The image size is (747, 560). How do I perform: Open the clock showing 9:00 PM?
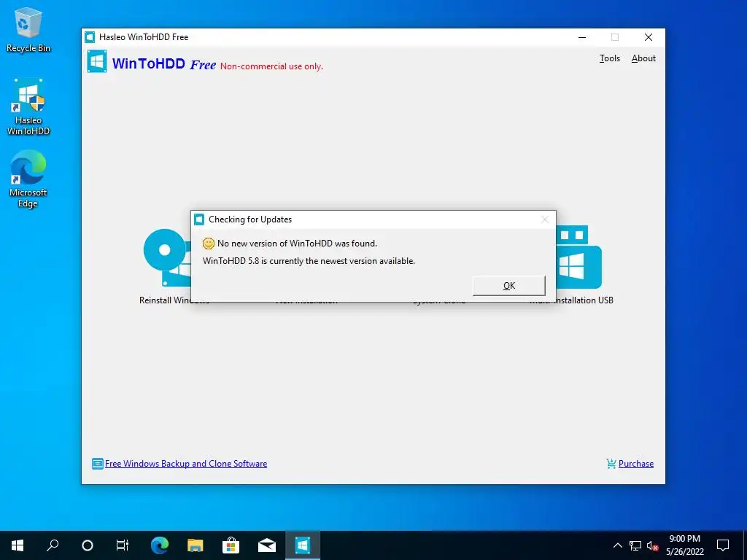pyautogui.click(x=684, y=545)
